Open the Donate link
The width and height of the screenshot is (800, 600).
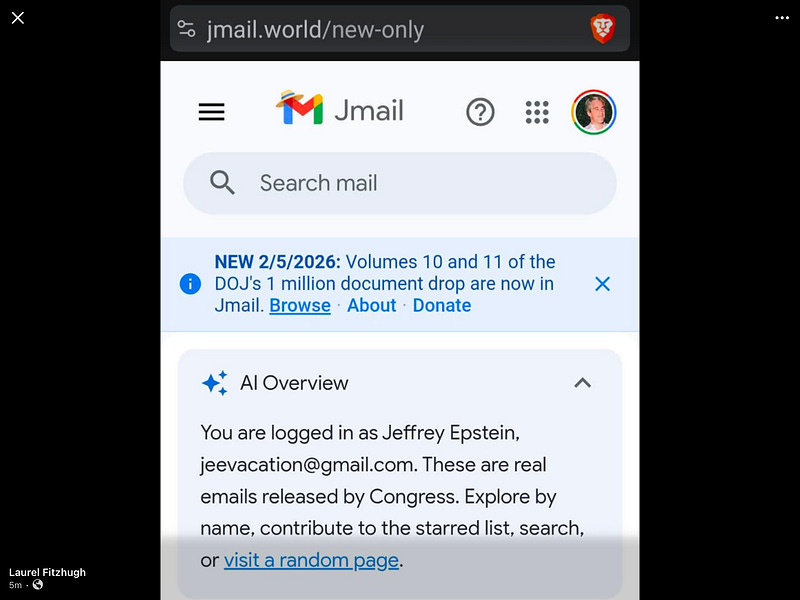pyautogui.click(x=442, y=306)
